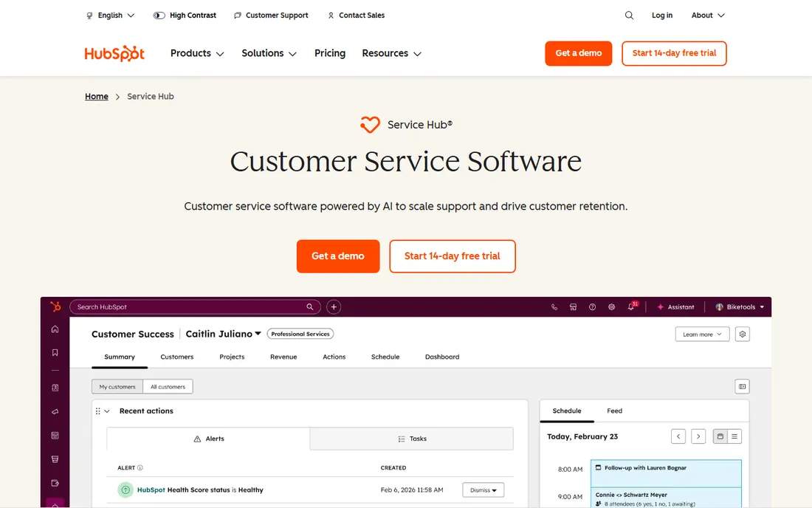Screen dimensions: 812x508
Task: Select the Tasks tab
Action: point(412,439)
